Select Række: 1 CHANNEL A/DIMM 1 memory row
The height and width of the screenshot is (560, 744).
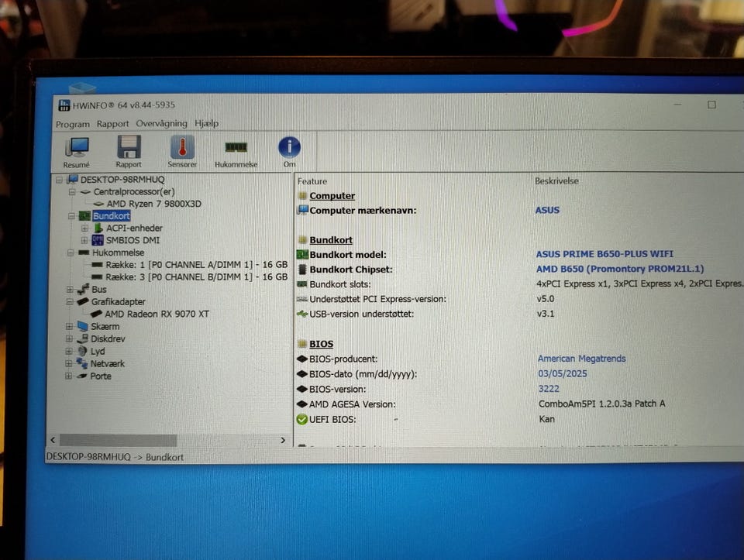tap(196, 265)
